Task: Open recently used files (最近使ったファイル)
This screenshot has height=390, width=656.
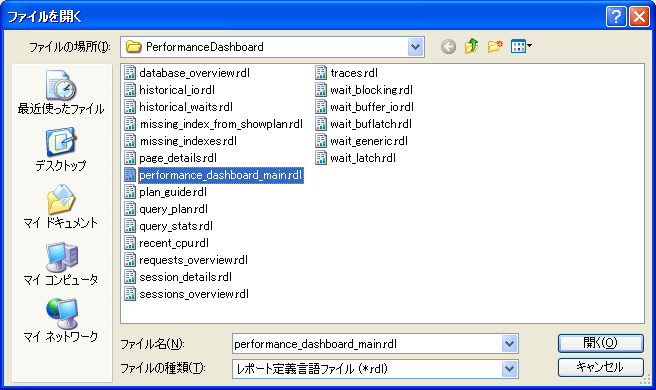Action: pos(62,93)
